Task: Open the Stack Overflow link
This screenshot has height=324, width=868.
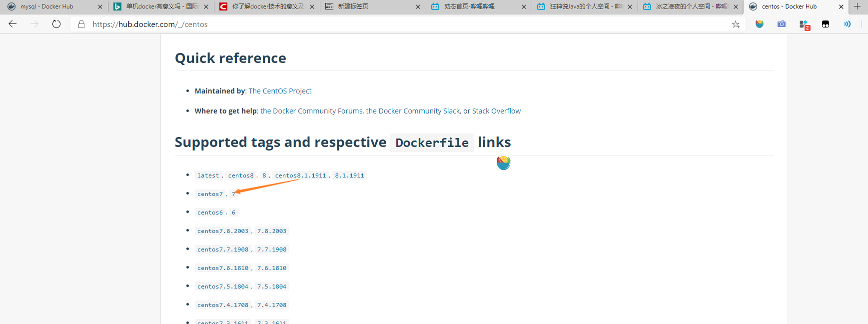Action: pos(496,111)
